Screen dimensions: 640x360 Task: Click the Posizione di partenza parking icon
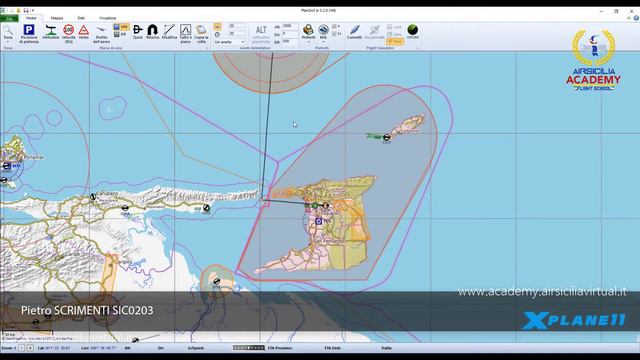[29, 30]
